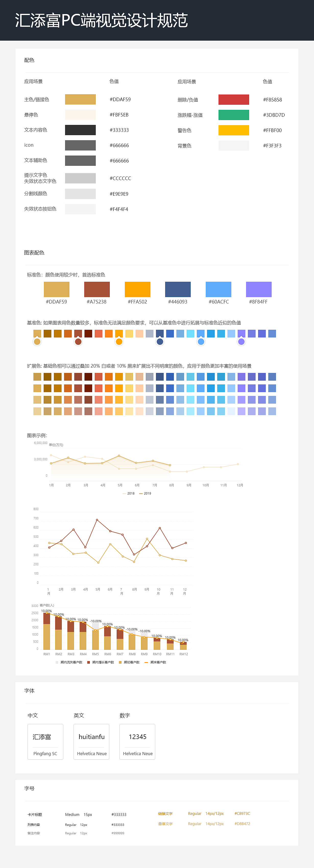This screenshot has height=868, width=314.
Task: Select the huitianfu English font card
Action: [91, 742]
